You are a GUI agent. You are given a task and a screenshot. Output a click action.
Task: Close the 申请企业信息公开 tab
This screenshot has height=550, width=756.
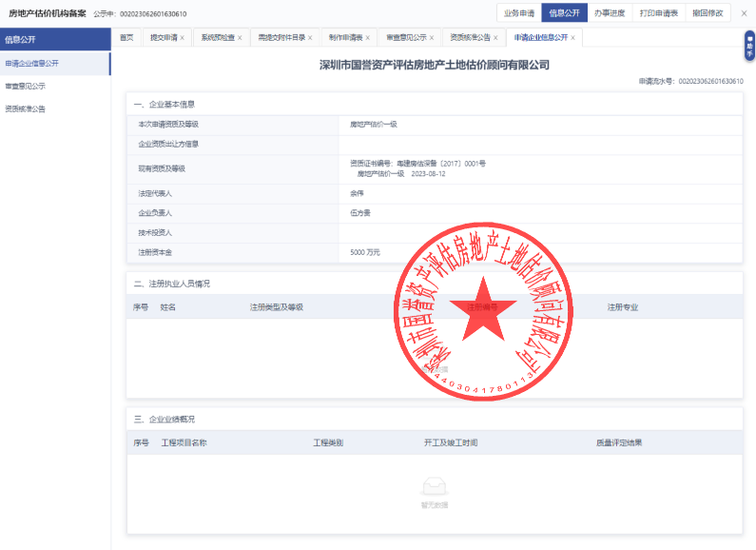[572, 38]
